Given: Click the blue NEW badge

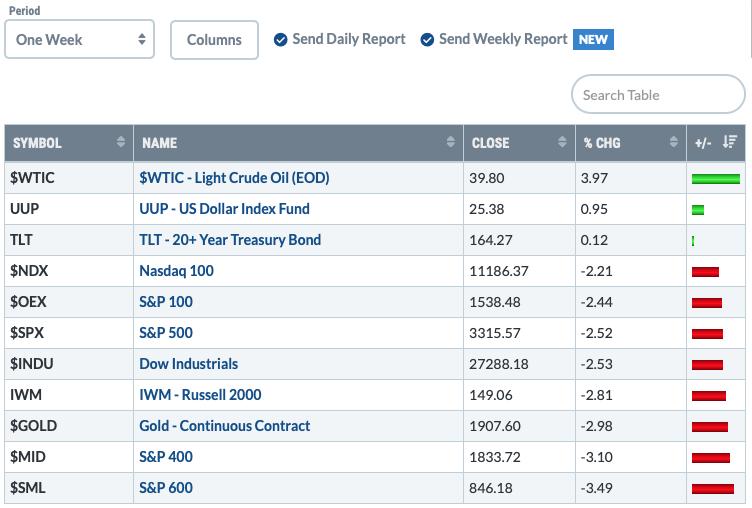Looking at the screenshot, I should 593,39.
